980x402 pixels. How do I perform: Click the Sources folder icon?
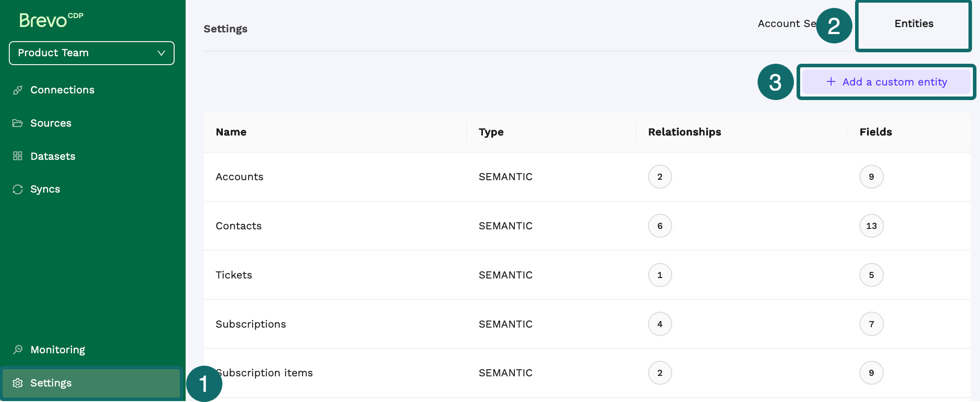point(18,123)
